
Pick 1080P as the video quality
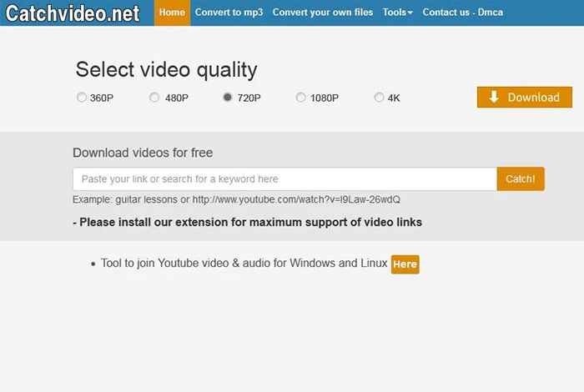[x=301, y=98]
